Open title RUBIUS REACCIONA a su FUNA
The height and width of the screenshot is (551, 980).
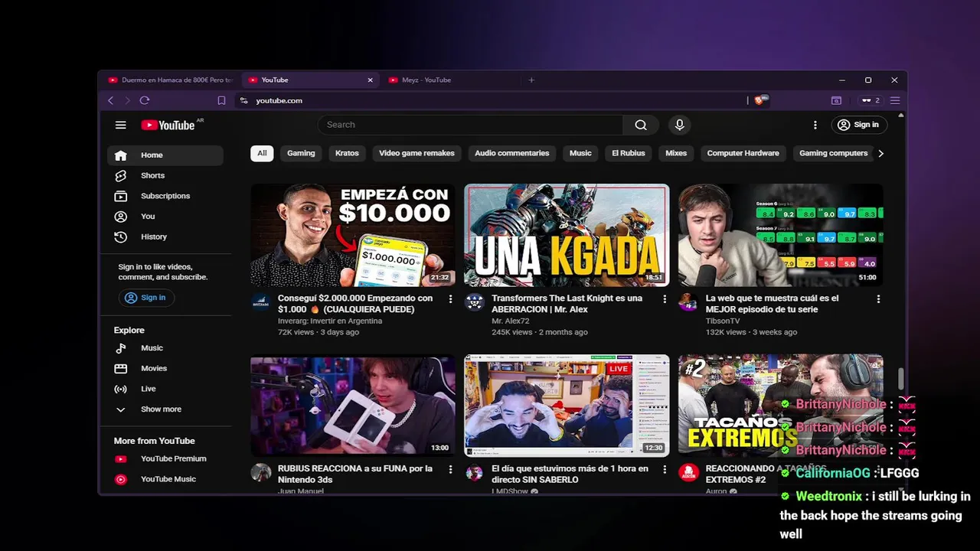pyautogui.click(x=355, y=474)
